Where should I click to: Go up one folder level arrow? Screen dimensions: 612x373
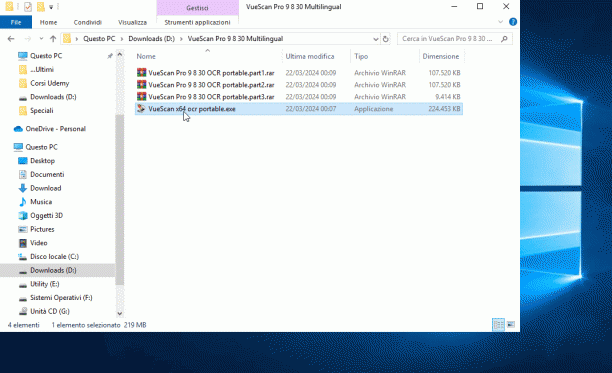[53, 39]
